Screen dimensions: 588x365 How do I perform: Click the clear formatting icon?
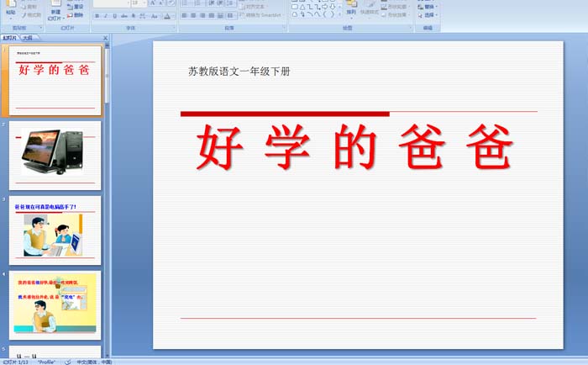click(x=171, y=3)
